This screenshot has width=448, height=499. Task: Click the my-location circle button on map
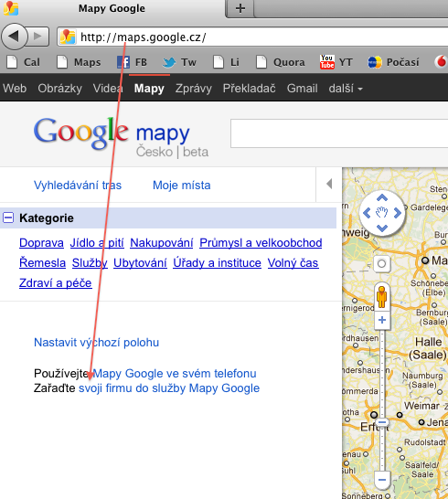pos(381,263)
